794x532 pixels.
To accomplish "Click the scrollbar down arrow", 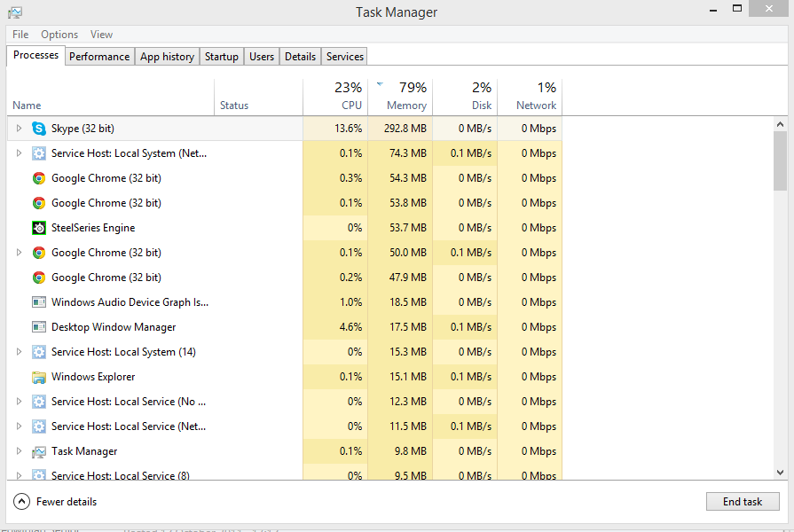I will [x=780, y=473].
